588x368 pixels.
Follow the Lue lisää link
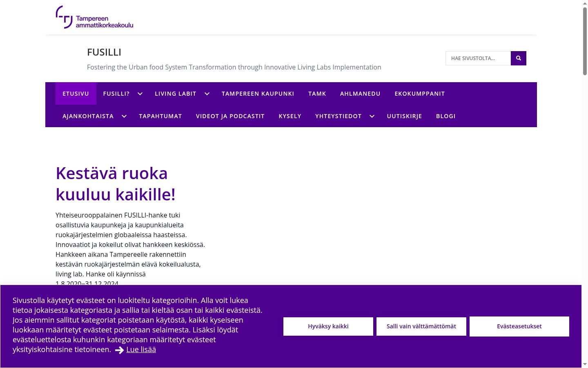pyautogui.click(x=141, y=350)
